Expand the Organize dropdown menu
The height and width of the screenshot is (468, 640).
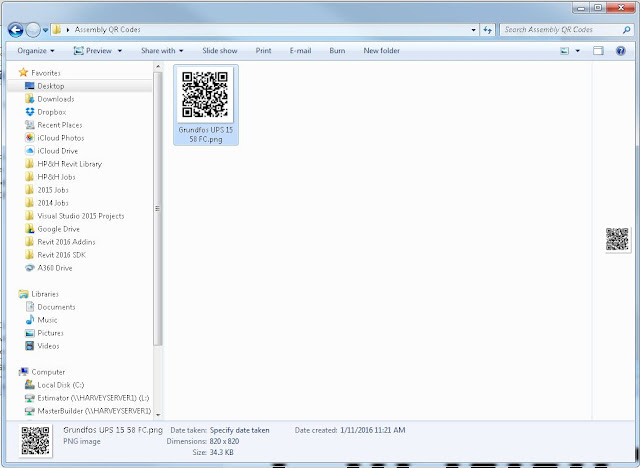(36, 51)
